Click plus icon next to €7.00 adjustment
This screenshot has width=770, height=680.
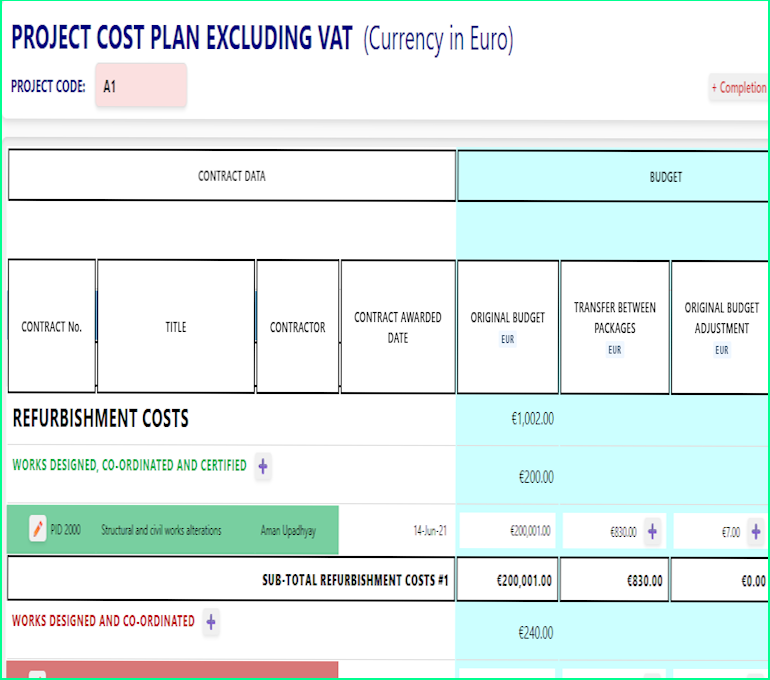(755, 532)
